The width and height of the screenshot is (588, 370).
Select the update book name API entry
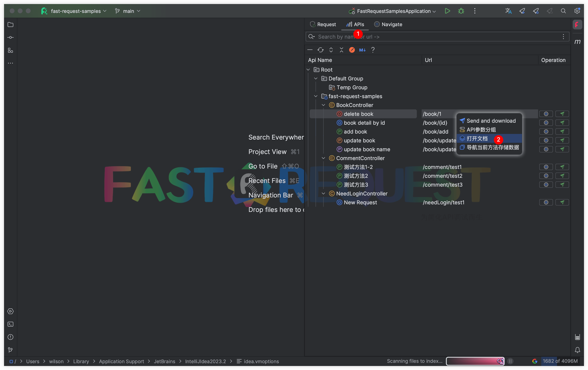pyautogui.click(x=367, y=149)
